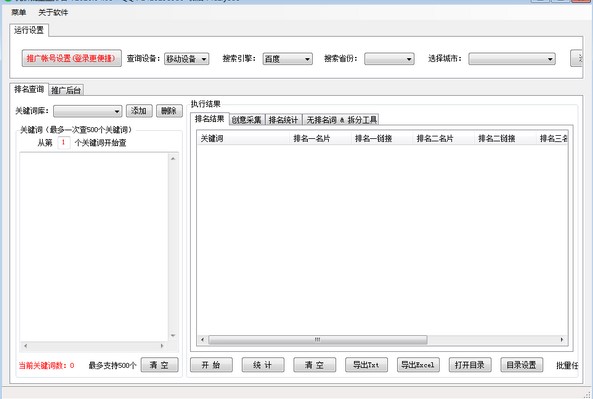Click the 删除 button next to keyword library
The height and width of the screenshot is (399, 593).
(169, 111)
